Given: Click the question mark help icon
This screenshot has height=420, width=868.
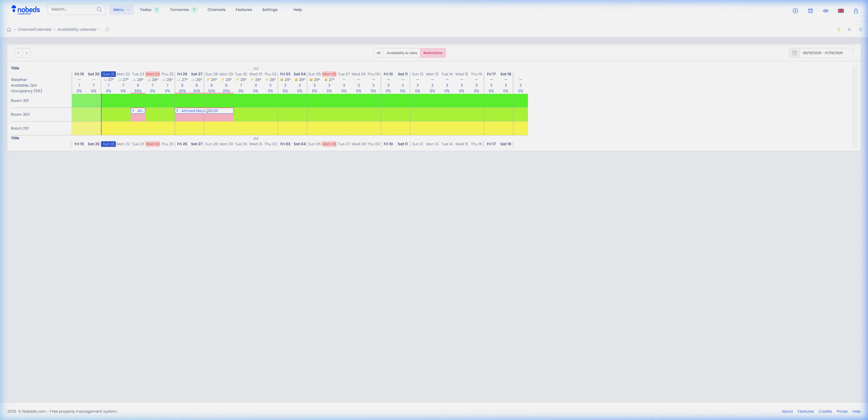Looking at the screenshot, I should tap(107, 29).
